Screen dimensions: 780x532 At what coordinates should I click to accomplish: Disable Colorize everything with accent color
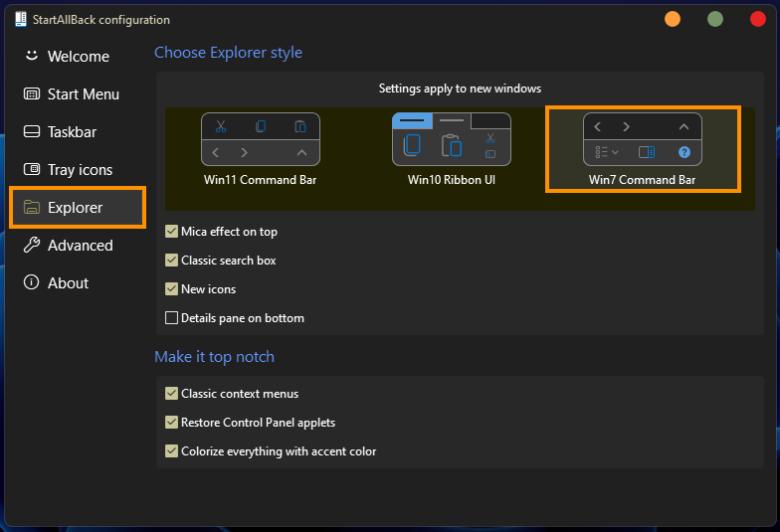171,451
